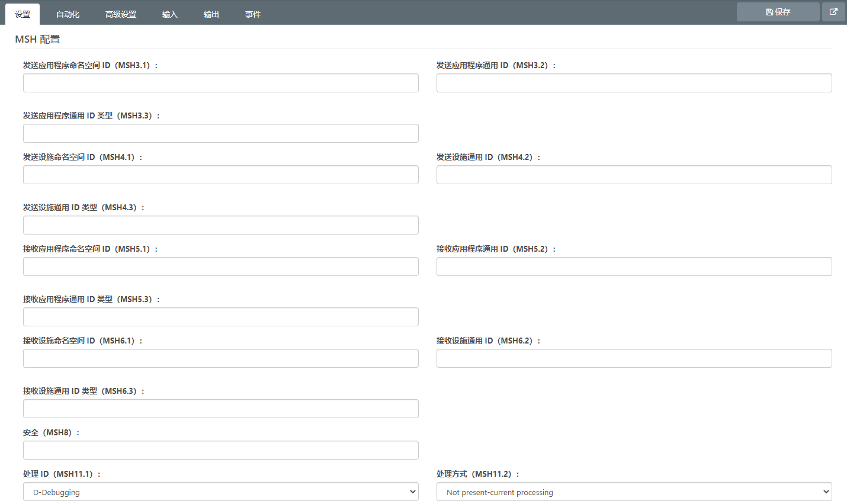Click the 保存 save button

(x=778, y=12)
